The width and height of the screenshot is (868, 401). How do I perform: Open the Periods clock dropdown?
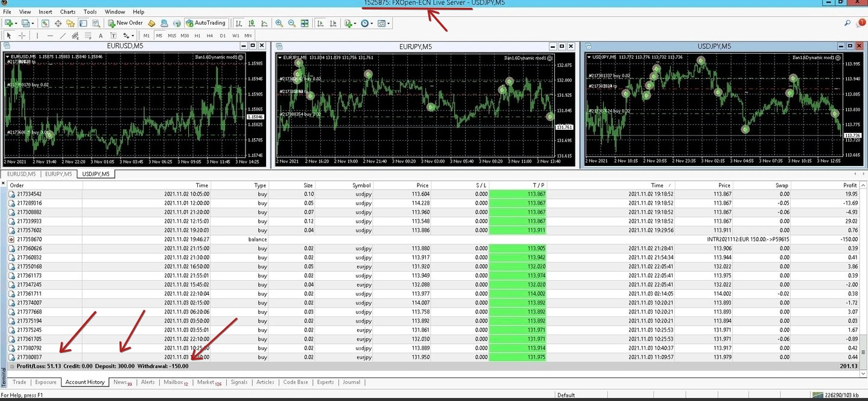pyautogui.click(x=367, y=23)
